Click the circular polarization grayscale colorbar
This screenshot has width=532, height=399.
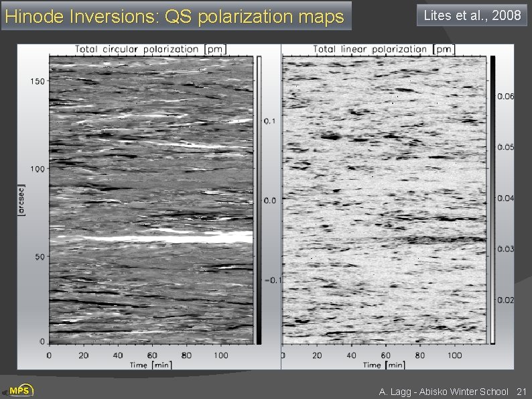click(x=259, y=200)
